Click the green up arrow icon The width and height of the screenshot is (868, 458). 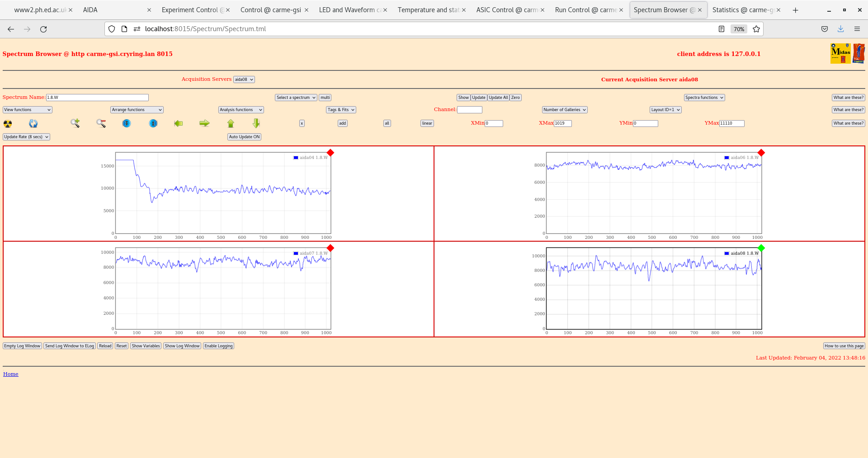tap(231, 123)
